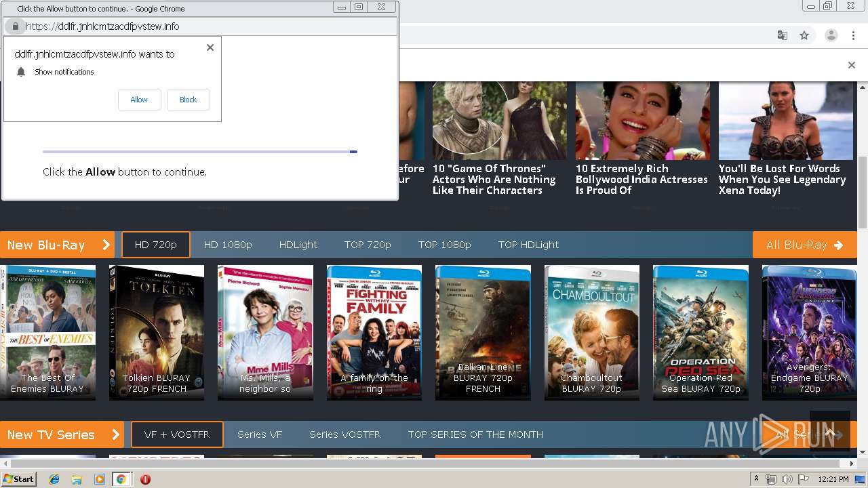Click the padlock icon in popup address bar
868x488 pixels.
tap(16, 26)
